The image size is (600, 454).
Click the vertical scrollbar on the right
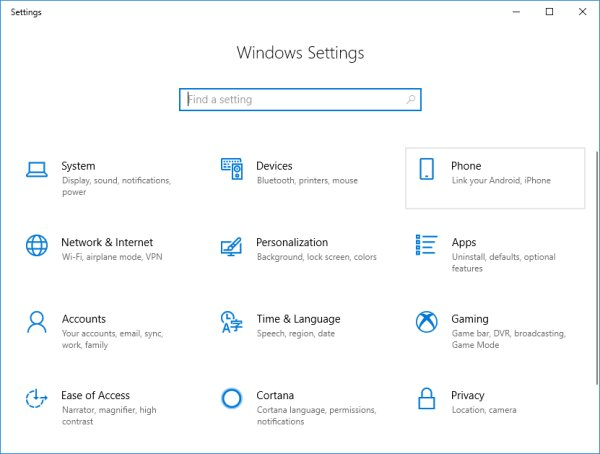pyautogui.click(x=597, y=268)
